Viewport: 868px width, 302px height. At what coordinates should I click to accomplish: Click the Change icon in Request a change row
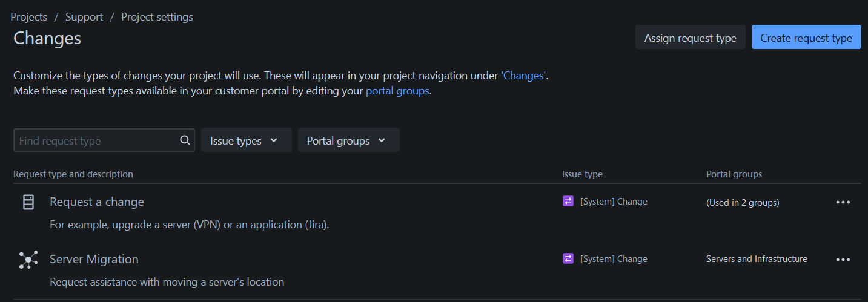click(568, 202)
